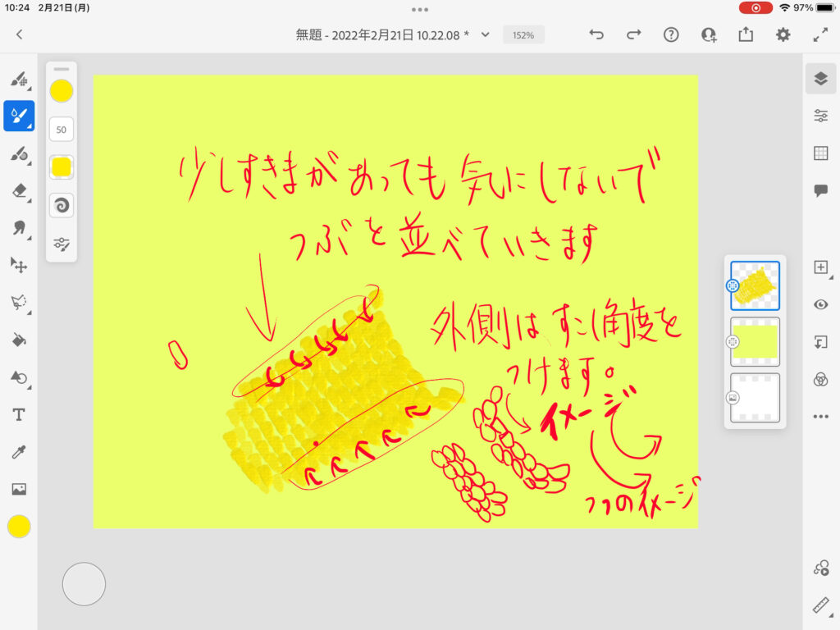
Task: Choose the Text tool
Action: point(18,414)
